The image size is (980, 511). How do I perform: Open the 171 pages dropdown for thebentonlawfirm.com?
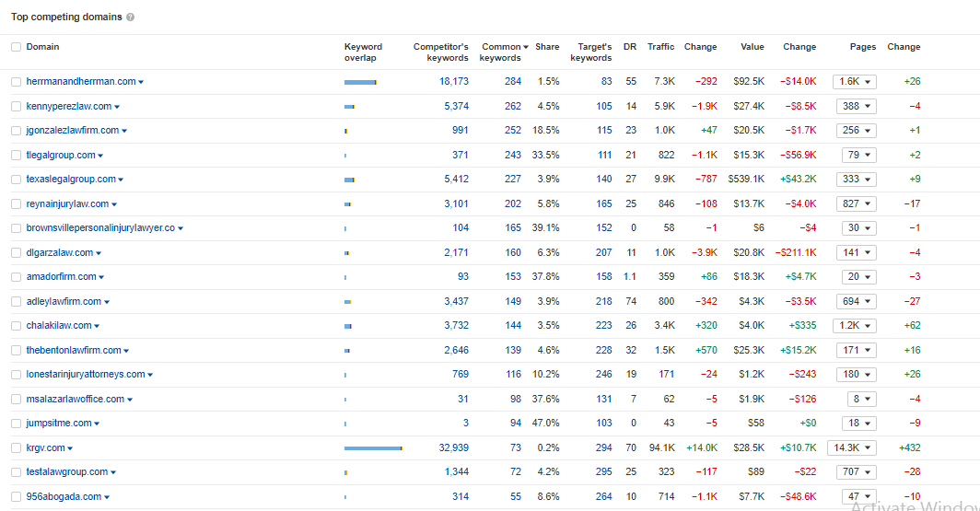pos(857,350)
